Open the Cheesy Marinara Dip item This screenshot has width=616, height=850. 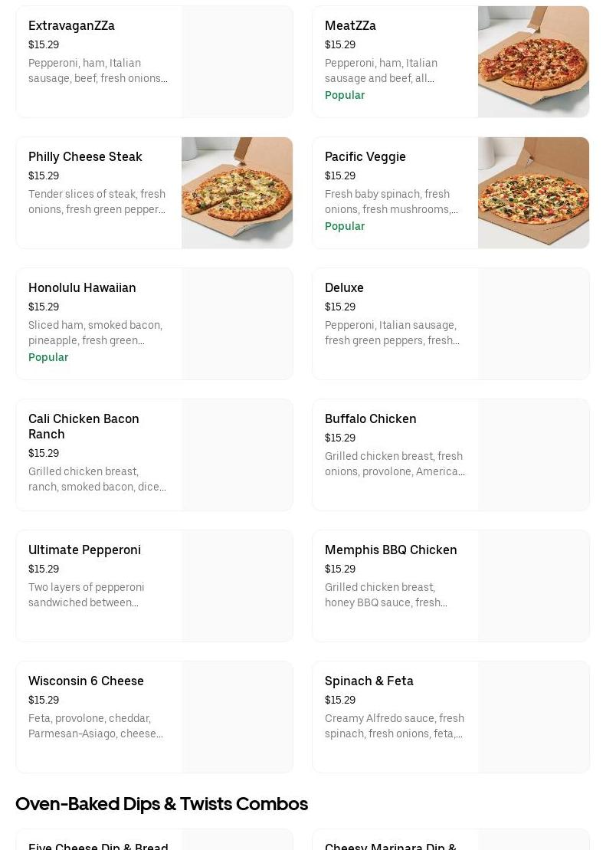tap(391, 845)
